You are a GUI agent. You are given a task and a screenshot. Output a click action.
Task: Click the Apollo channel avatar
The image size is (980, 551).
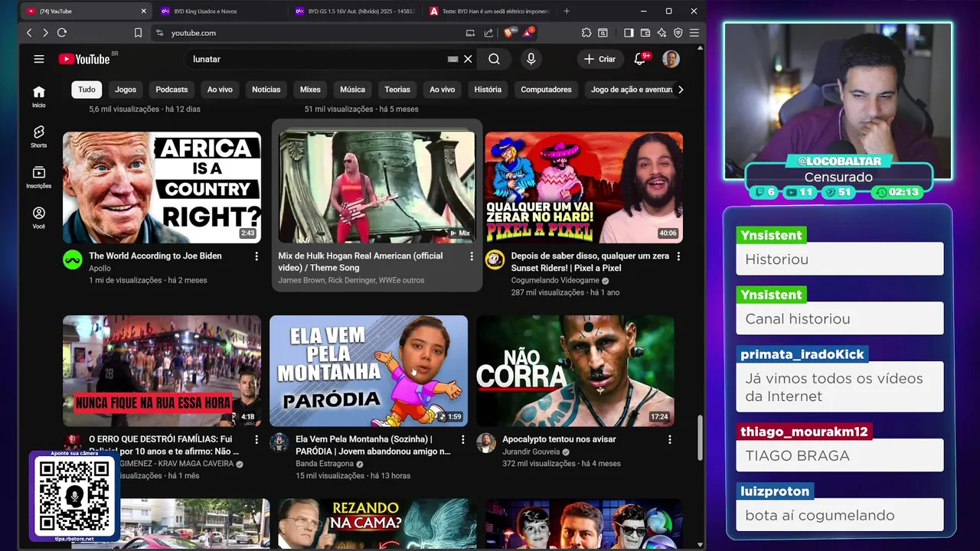pyautogui.click(x=72, y=259)
